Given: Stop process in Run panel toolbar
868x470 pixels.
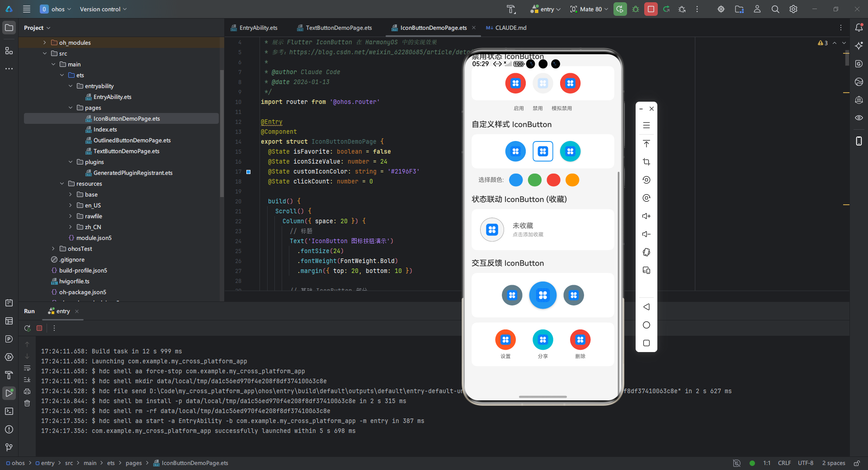Looking at the screenshot, I should pos(39,328).
